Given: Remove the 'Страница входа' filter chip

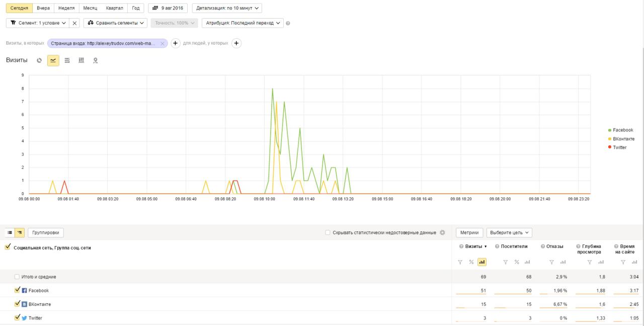Looking at the screenshot, I should pos(162,44).
